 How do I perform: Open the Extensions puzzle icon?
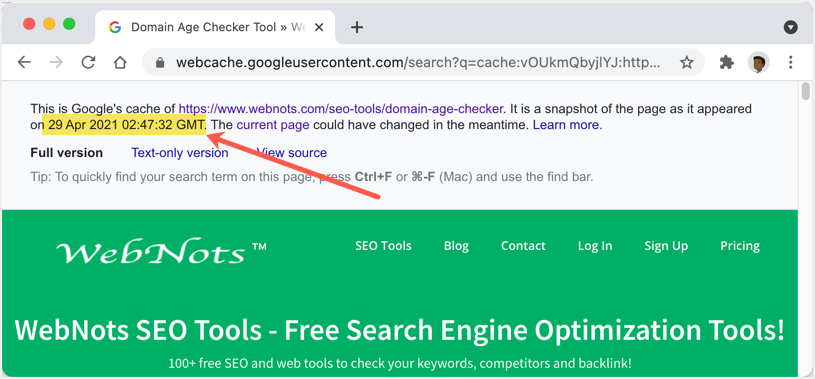tap(726, 63)
